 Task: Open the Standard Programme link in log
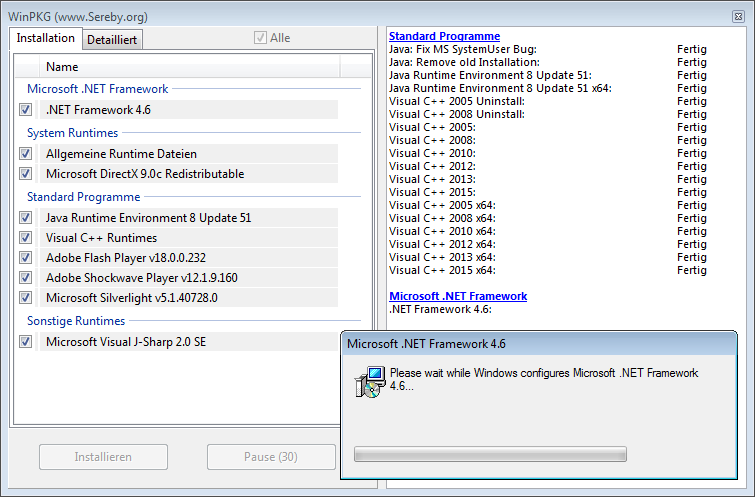pos(444,36)
